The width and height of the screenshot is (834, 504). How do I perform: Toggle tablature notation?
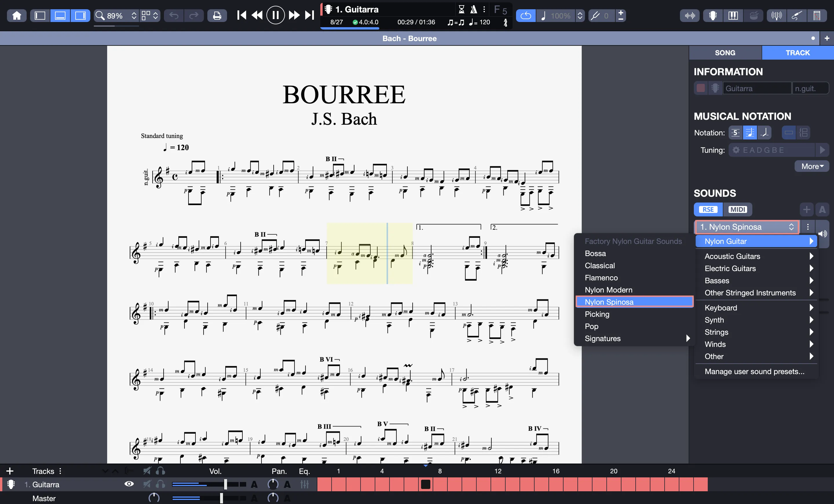point(736,133)
